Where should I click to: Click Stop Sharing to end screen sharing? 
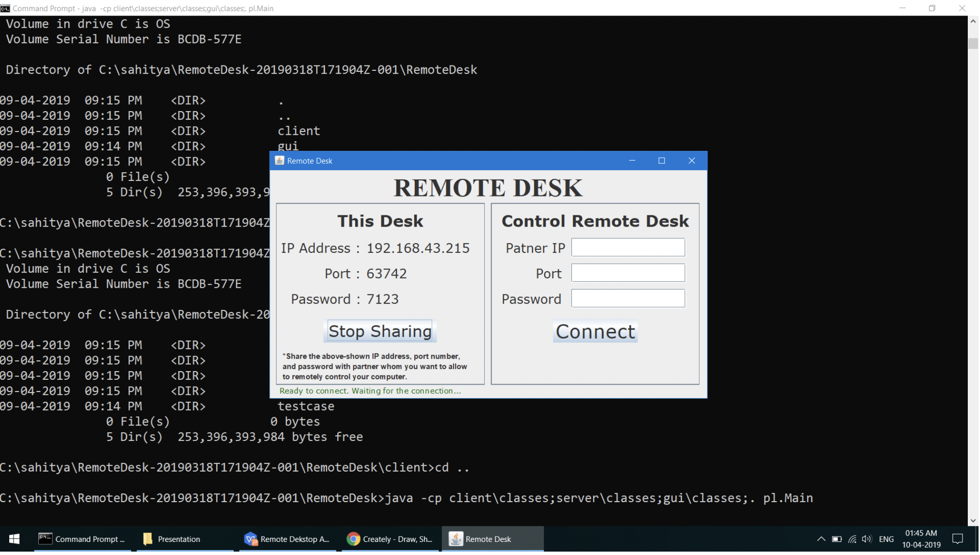click(380, 331)
